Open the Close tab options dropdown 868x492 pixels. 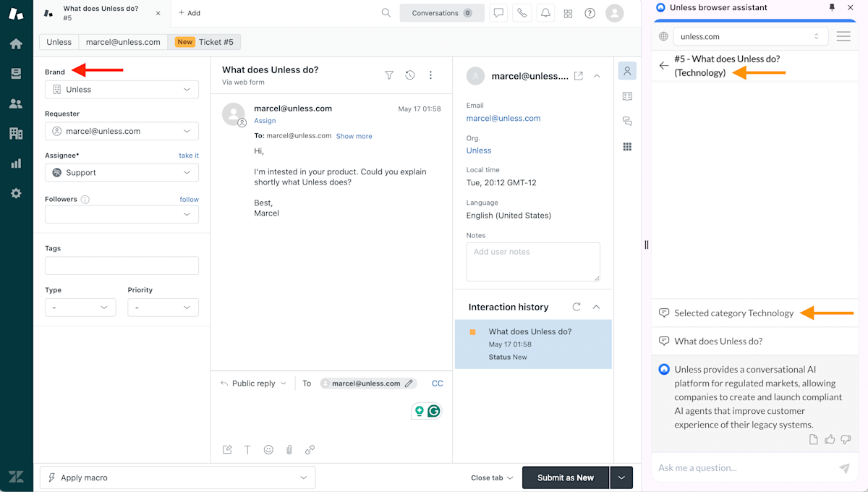coord(492,478)
